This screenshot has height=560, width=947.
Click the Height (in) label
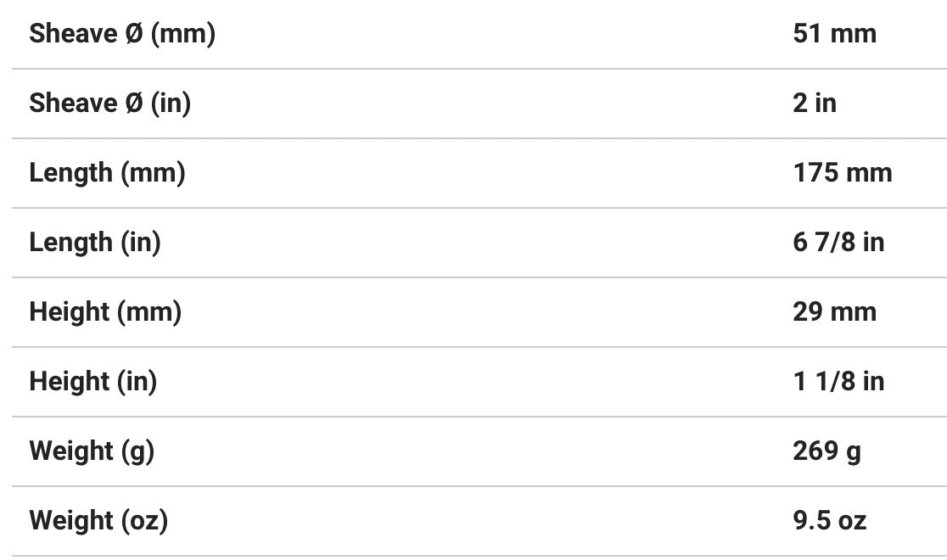coord(93,382)
